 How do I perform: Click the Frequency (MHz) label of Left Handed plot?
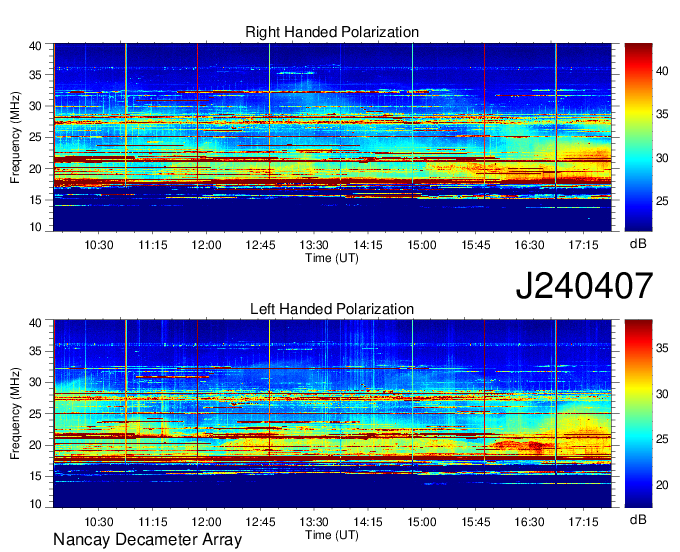coord(15,414)
